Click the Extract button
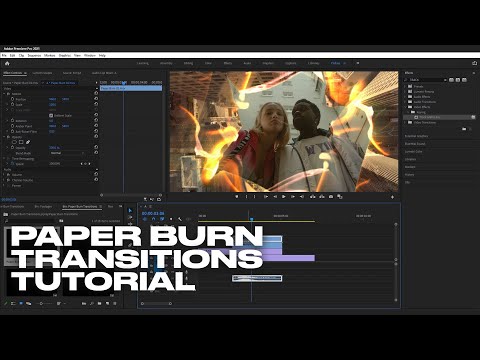Image resolution: width=480 pixels, height=360 pixels. (x=322, y=197)
